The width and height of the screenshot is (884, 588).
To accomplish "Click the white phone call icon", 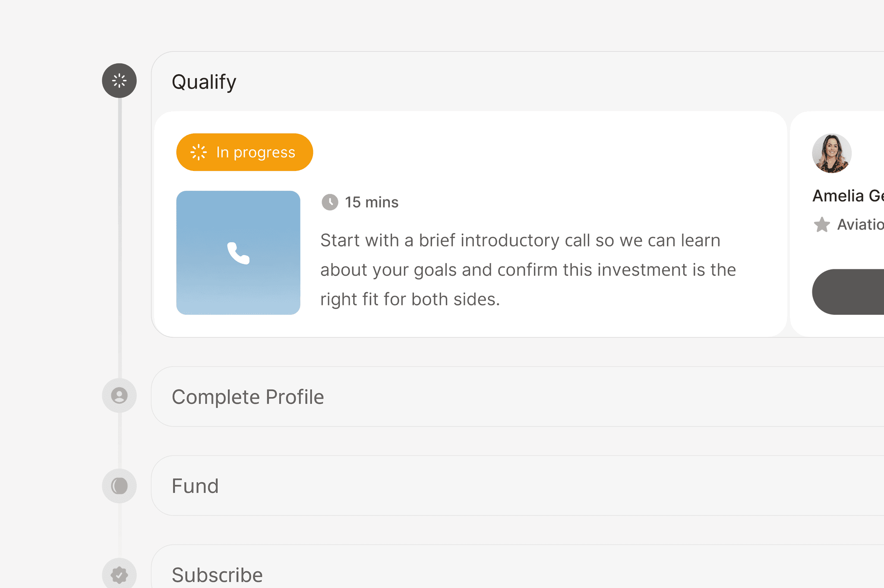I will 238,253.
